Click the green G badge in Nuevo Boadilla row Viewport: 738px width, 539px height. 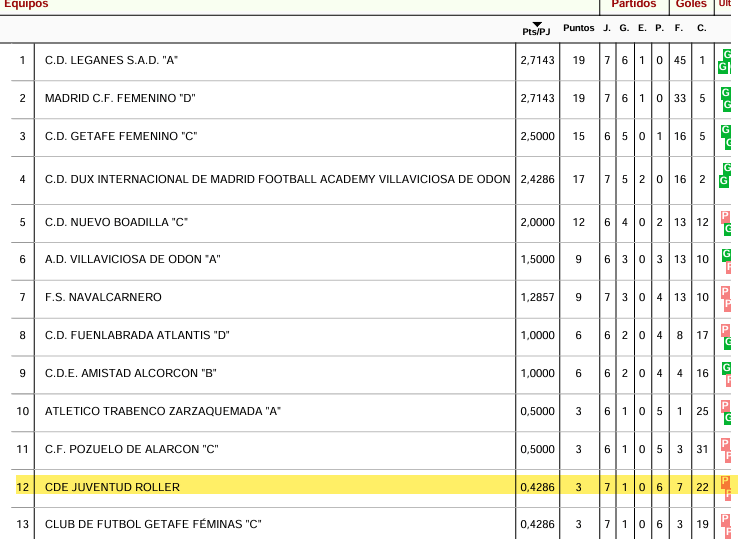728,229
